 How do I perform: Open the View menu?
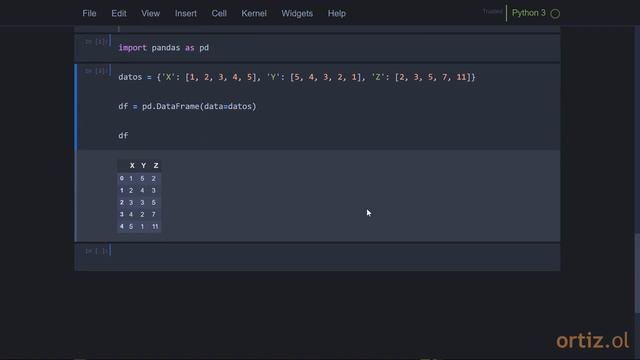point(150,13)
